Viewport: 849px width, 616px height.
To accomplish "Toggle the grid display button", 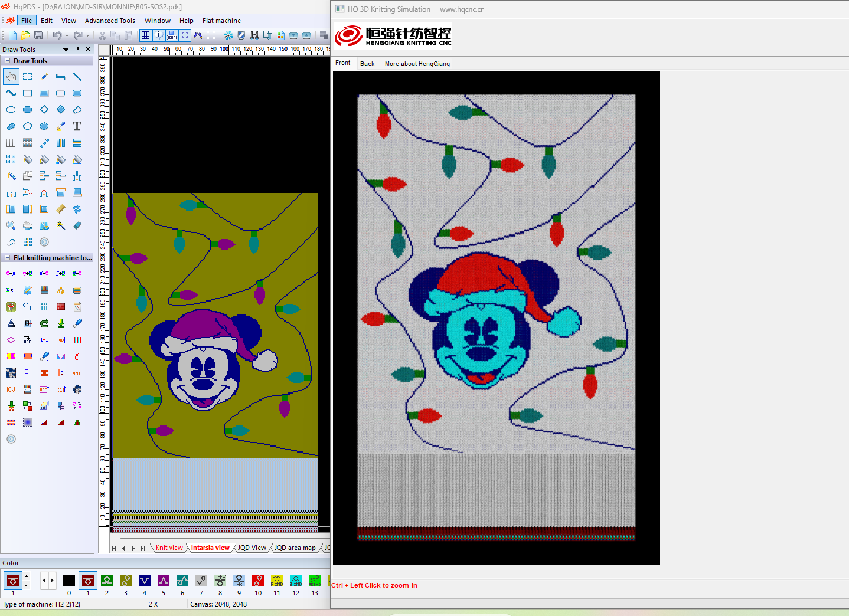I will click(145, 35).
